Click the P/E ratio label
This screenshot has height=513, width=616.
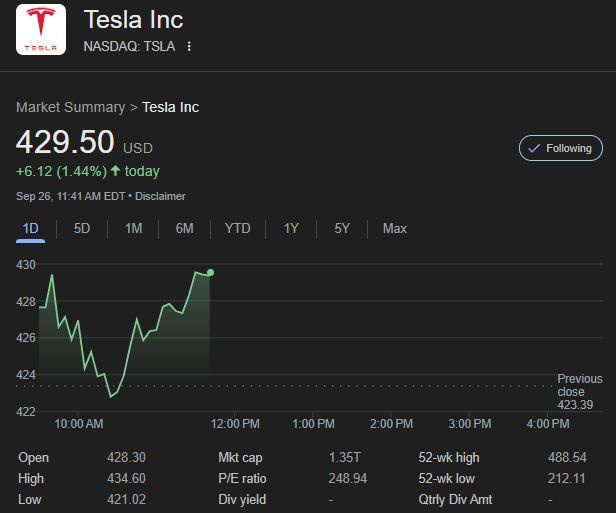[243, 478]
